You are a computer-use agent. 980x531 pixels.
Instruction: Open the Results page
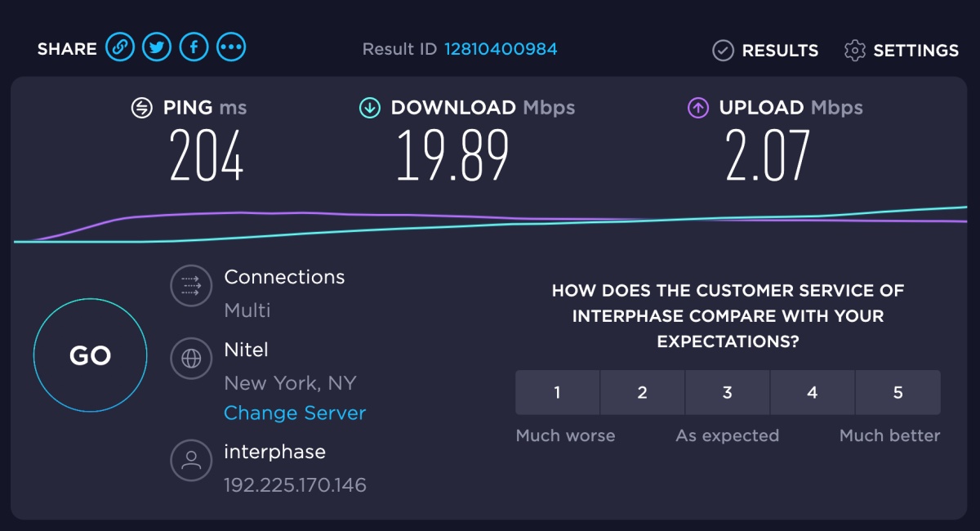click(x=765, y=51)
